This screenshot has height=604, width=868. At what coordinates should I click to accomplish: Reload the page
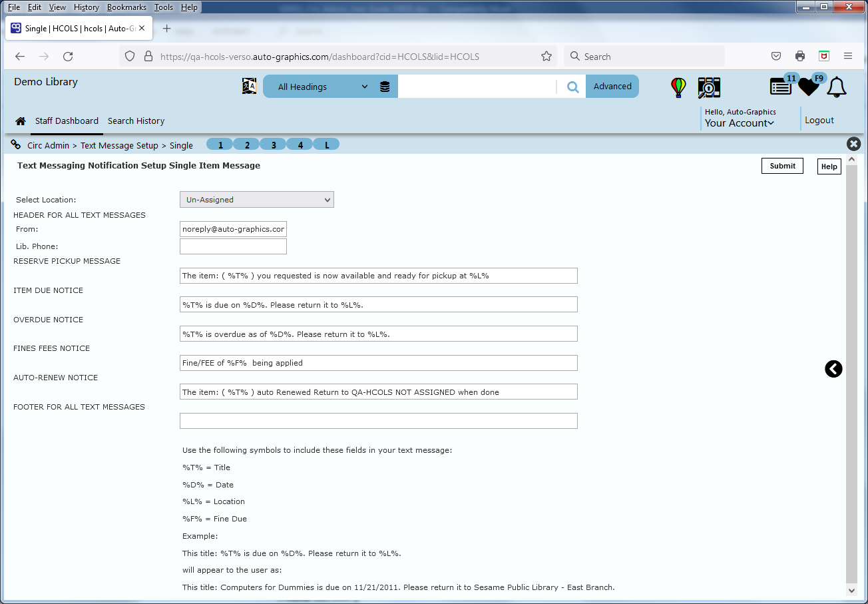[68, 57]
